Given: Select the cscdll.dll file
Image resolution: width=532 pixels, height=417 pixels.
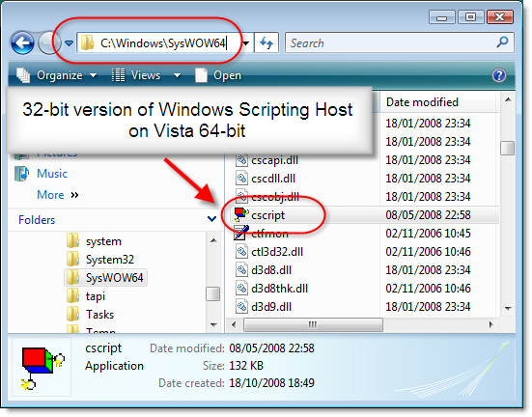Looking at the screenshot, I should (273, 179).
